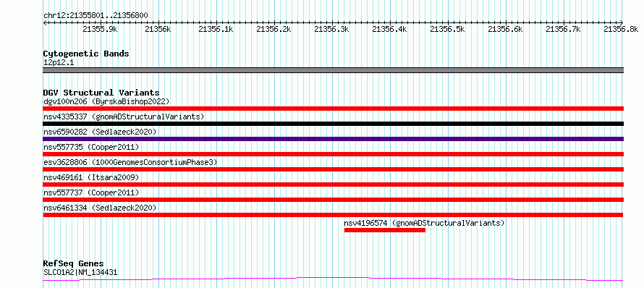Click the nsv557737 (Cooper2011) label
Image resolution: width=644 pixels, height=288 pixels.
(x=91, y=192)
